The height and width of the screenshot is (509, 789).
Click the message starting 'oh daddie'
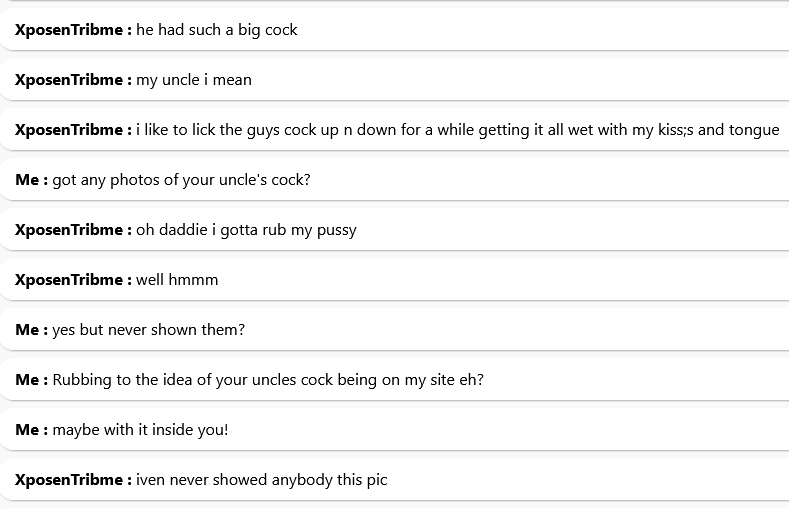(246, 230)
